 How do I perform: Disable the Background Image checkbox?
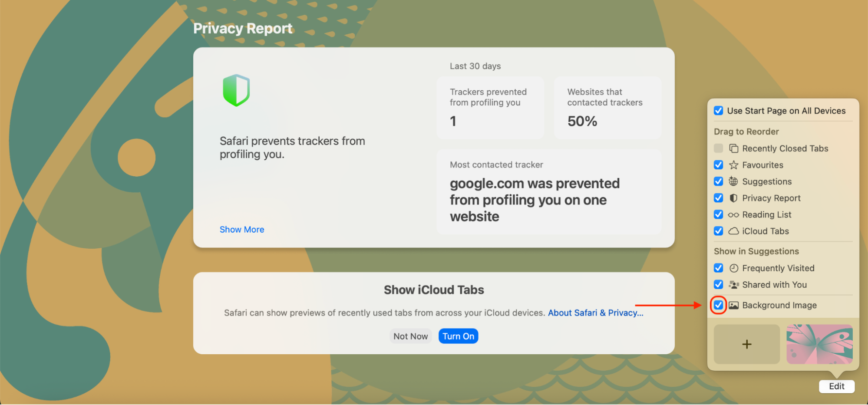pos(719,305)
